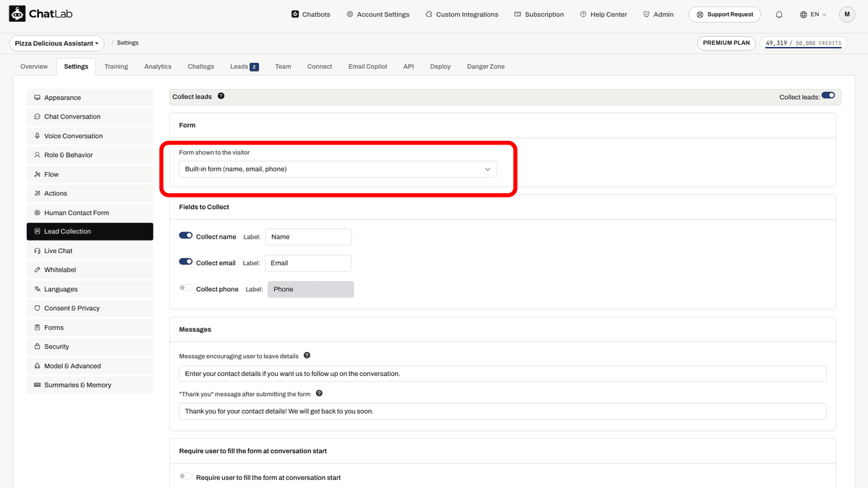Open the Actions settings section
The height and width of the screenshot is (488, 868).
point(90,193)
